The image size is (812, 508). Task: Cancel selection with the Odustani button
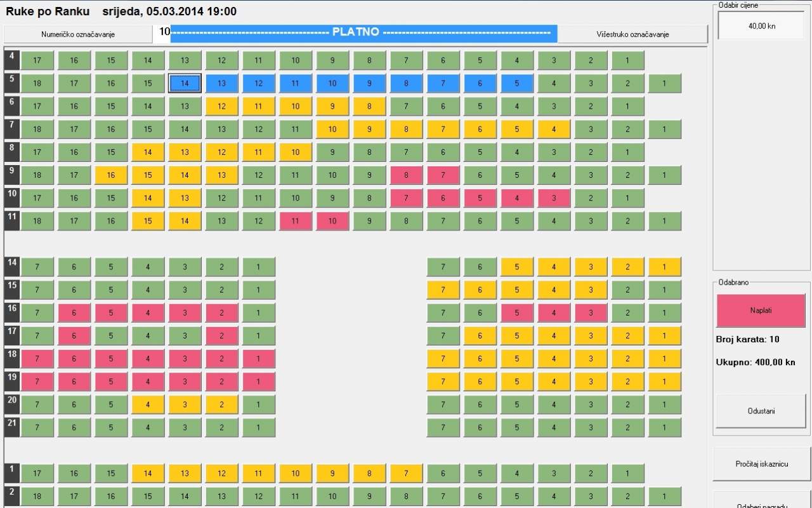click(x=761, y=411)
